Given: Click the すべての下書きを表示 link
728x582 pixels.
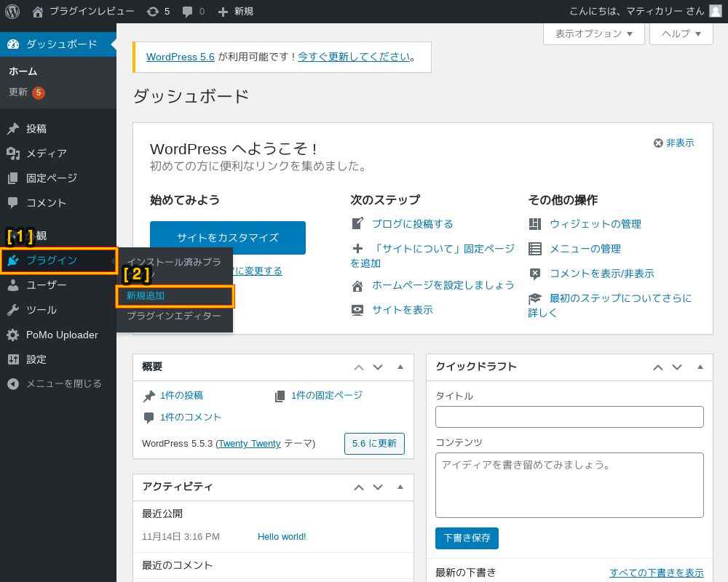Looking at the screenshot, I should (x=656, y=573).
